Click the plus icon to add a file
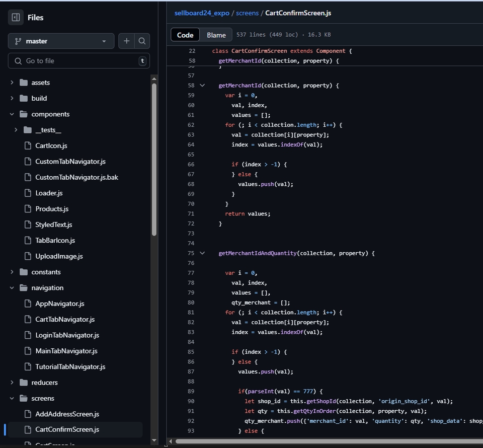Image resolution: width=483 pixels, height=448 pixels. [126, 41]
